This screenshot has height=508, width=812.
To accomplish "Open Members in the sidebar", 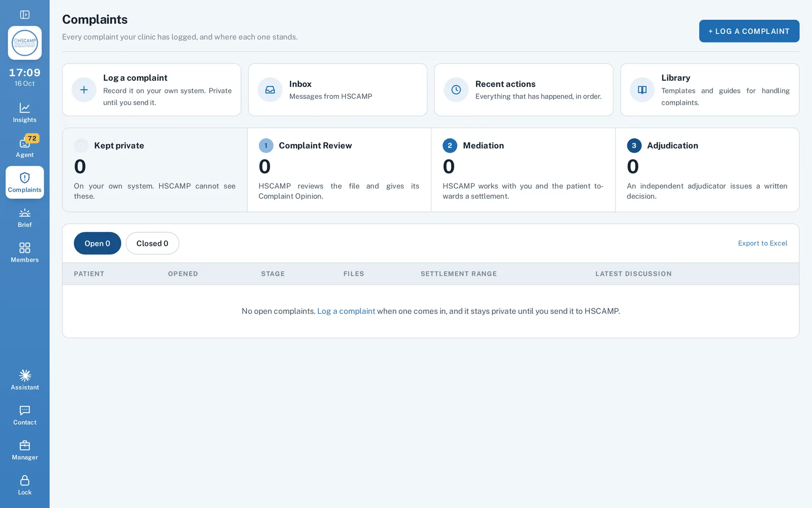I will [25, 253].
